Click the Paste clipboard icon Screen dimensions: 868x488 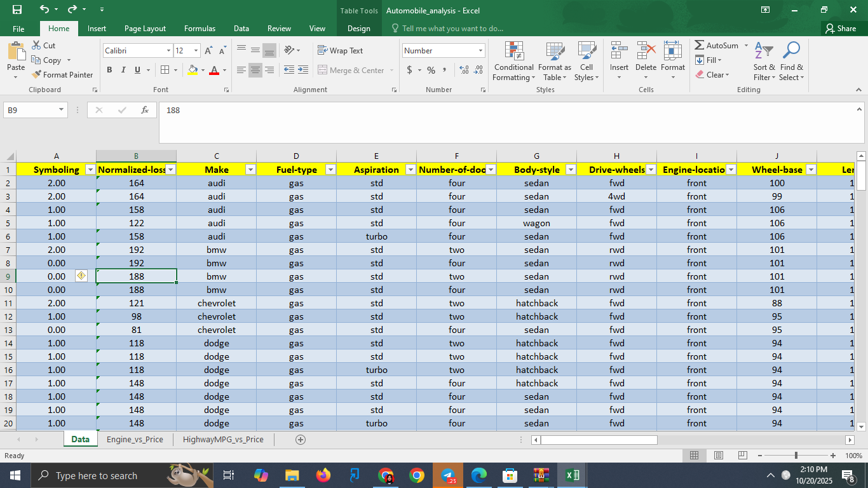[x=16, y=51]
